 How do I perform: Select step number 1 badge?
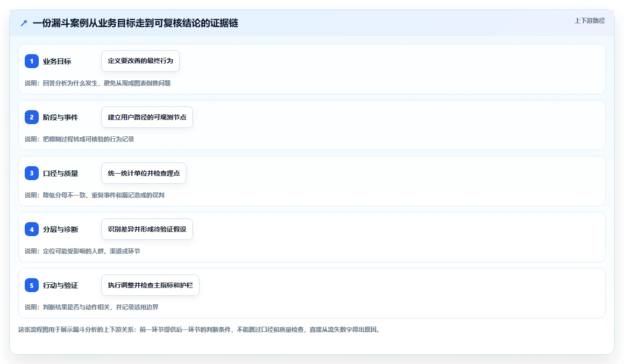32,61
